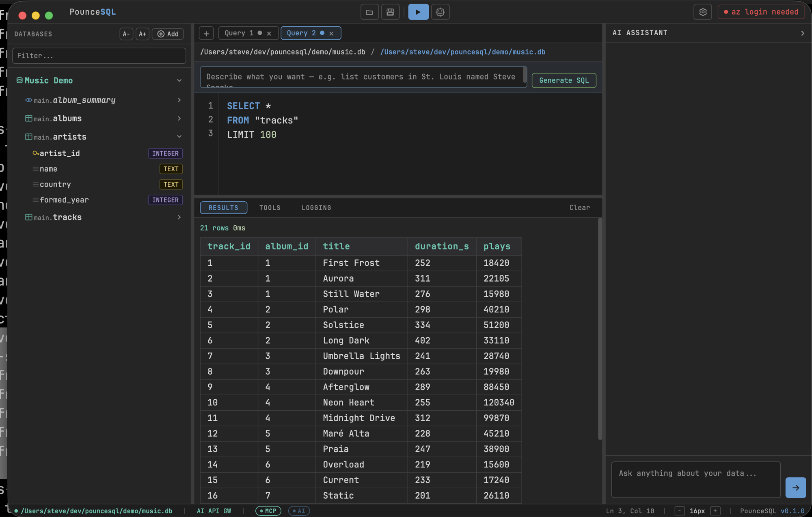812x517 pixels.
Task: Toggle the MCP status pill
Action: tap(268, 511)
